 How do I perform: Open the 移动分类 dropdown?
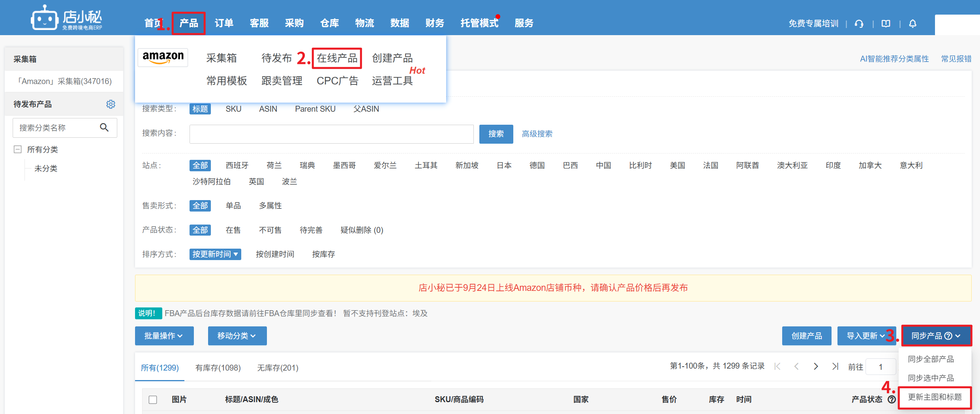(237, 336)
